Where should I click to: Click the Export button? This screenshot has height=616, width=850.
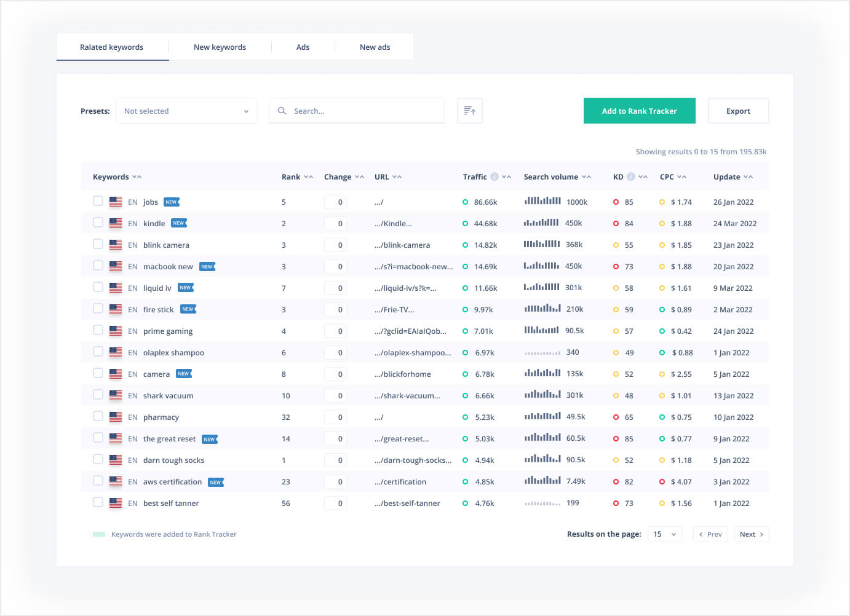739,111
